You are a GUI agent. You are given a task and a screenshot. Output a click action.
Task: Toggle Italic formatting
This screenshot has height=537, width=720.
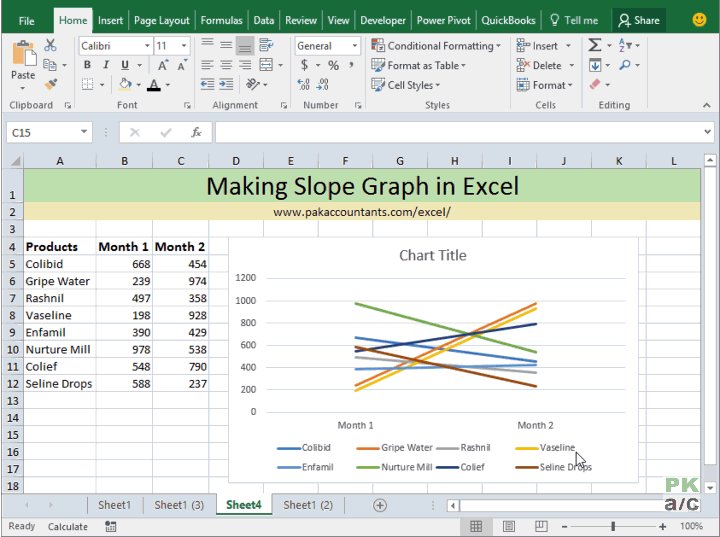coord(106,65)
